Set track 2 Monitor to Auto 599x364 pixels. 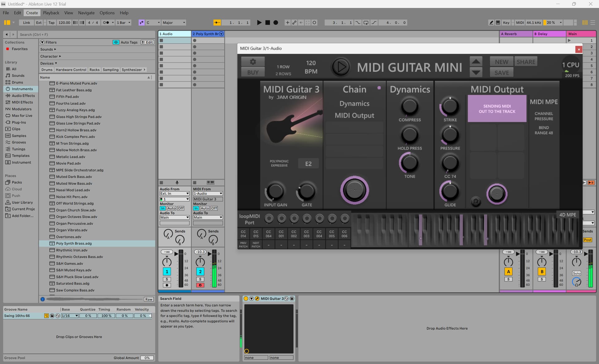(x=205, y=208)
